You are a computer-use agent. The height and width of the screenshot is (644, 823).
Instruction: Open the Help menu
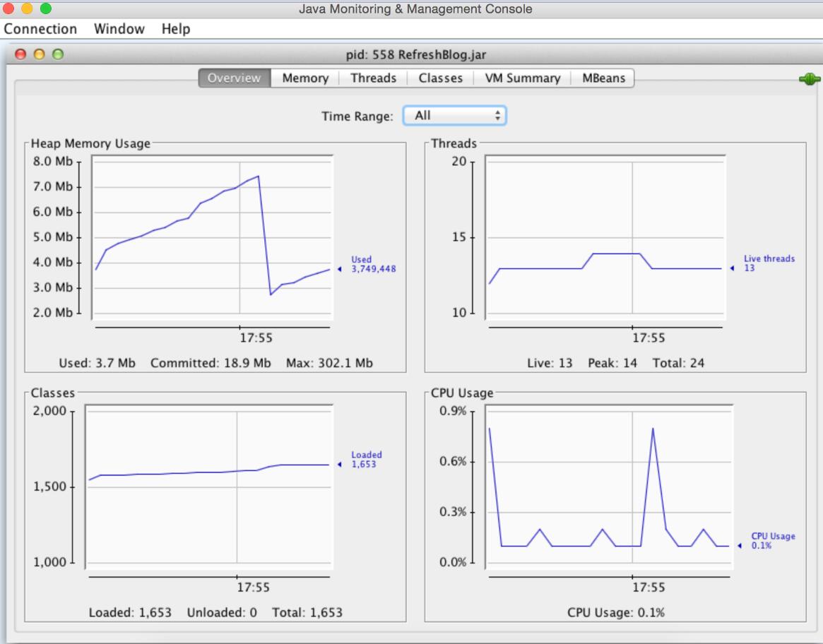[x=175, y=29]
